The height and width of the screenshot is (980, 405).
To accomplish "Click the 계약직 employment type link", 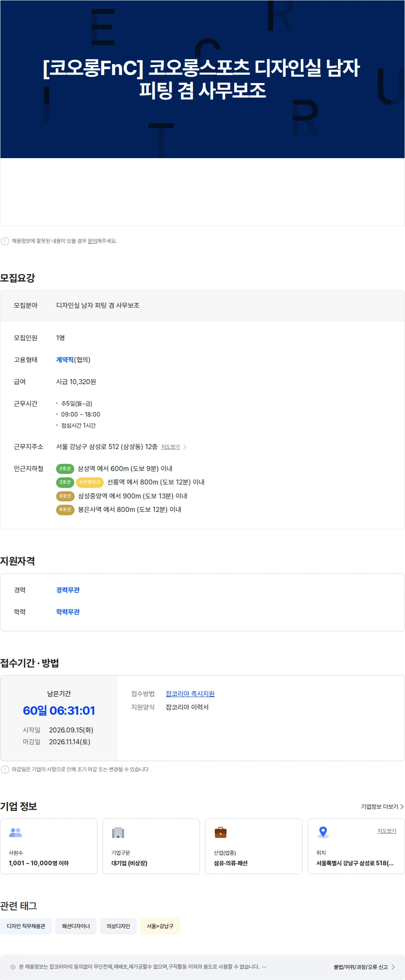I will pos(65,360).
